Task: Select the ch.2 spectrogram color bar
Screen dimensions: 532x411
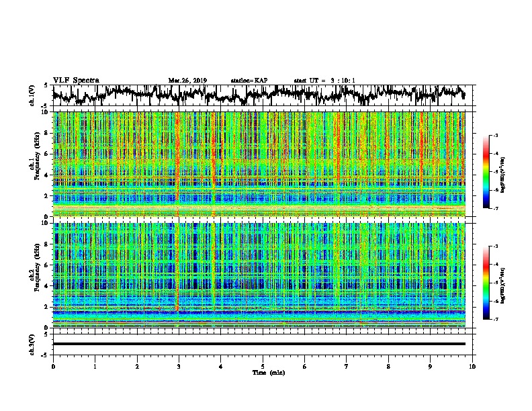Action: 486,283
